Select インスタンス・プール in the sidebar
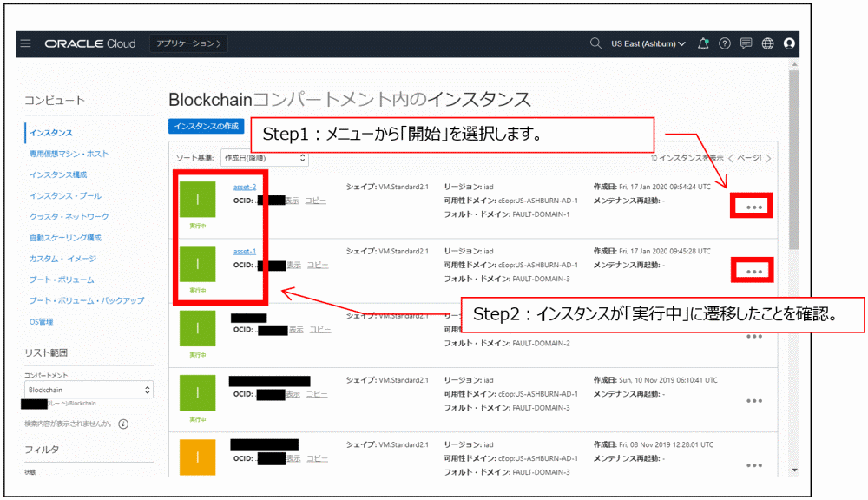This screenshot has width=868, height=500. pyautogui.click(x=65, y=196)
